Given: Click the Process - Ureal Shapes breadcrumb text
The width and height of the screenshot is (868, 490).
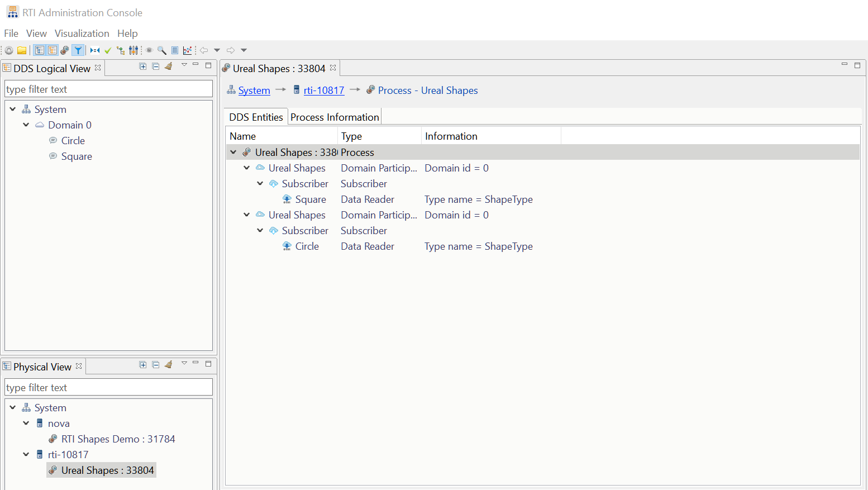Looking at the screenshot, I should pyautogui.click(x=428, y=91).
